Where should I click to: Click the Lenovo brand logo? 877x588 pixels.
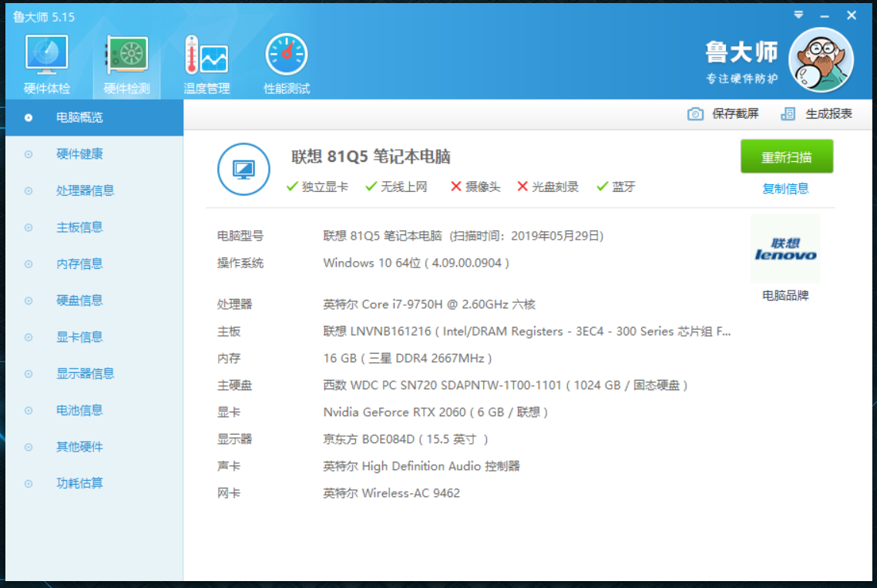[x=785, y=249]
